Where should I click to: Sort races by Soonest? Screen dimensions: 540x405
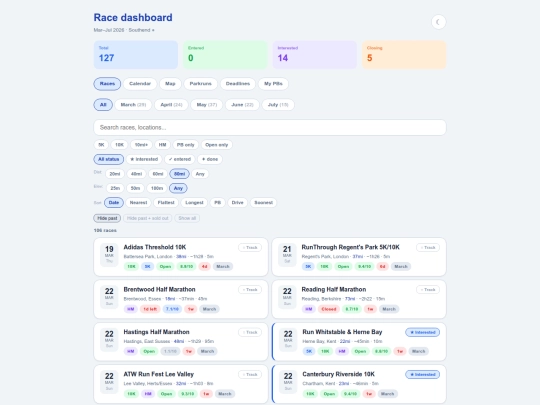point(263,202)
